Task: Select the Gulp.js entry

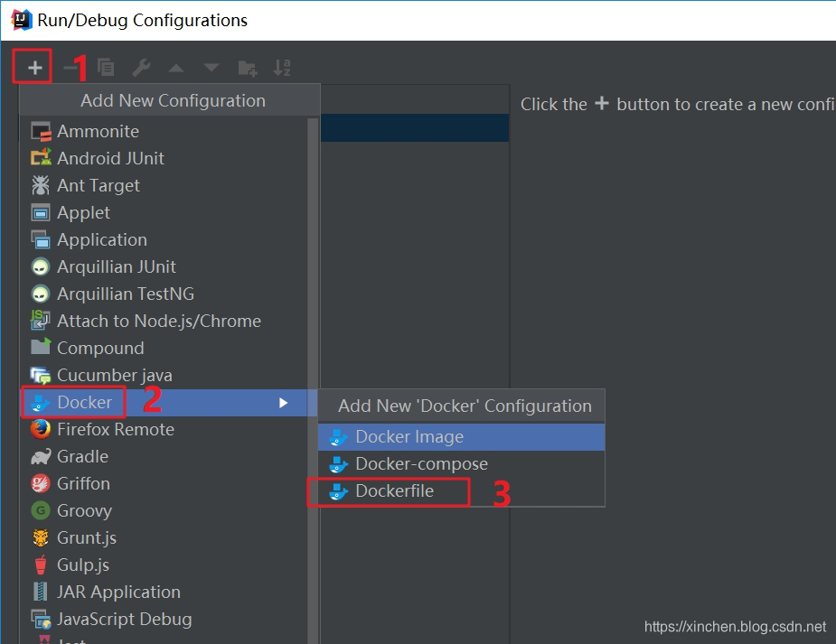Action: pyautogui.click(x=164, y=565)
